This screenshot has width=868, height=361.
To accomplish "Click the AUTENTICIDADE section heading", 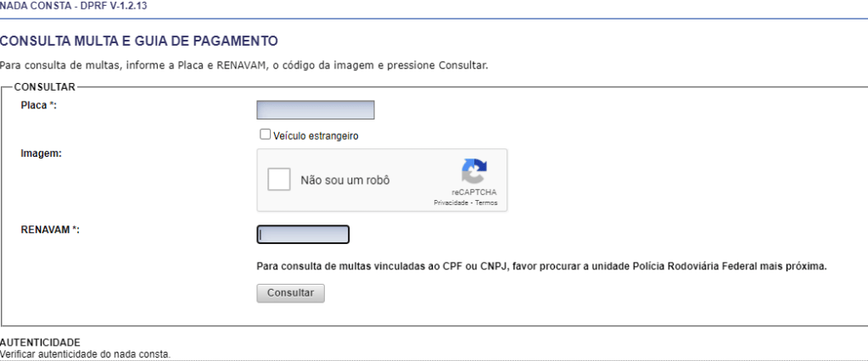I will point(40,342).
